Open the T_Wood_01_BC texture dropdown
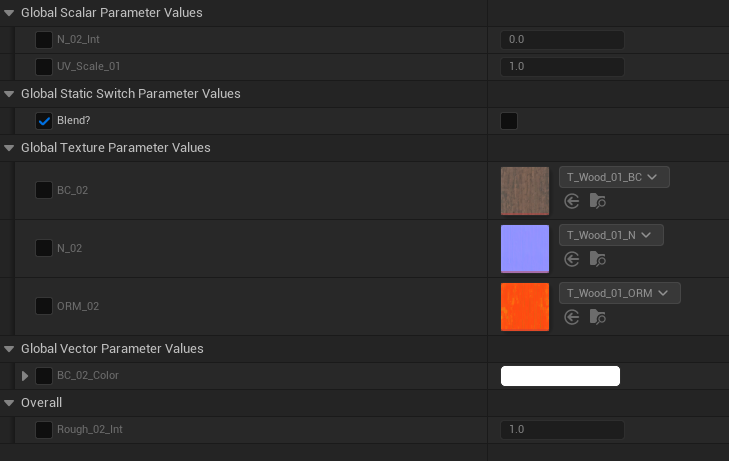This screenshot has width=729, height=461. (x=614, y=177)
